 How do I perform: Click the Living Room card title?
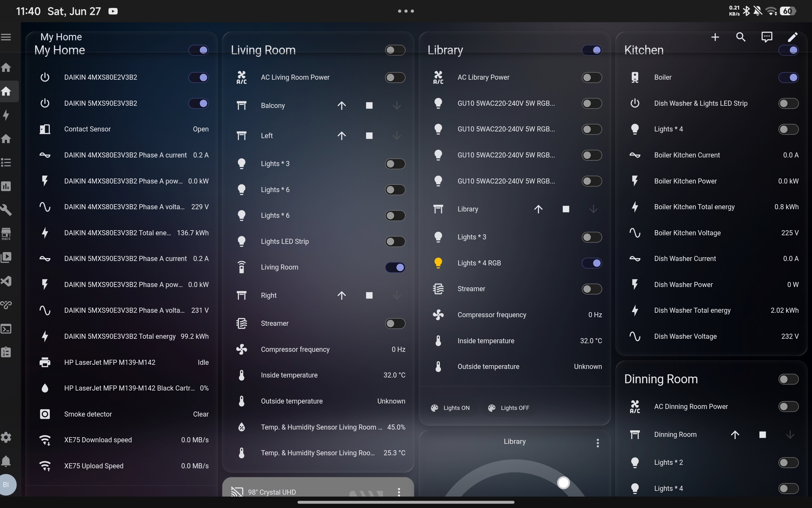(x=263, y=50)
